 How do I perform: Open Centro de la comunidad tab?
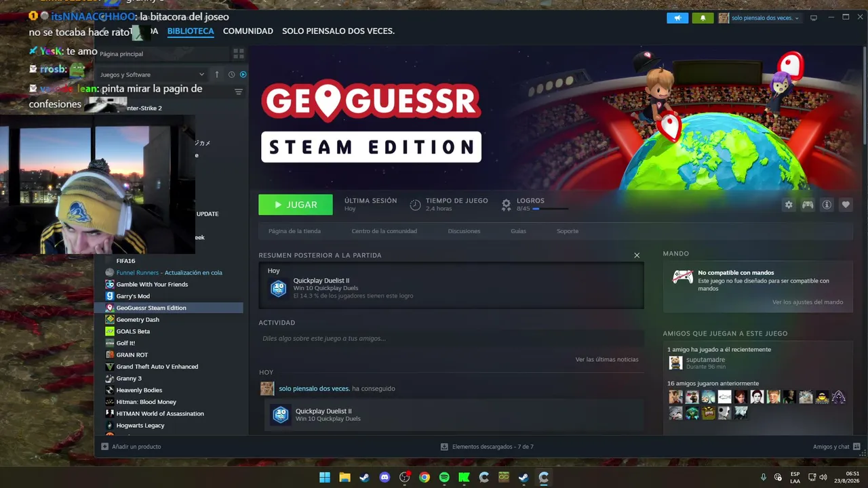384,231
